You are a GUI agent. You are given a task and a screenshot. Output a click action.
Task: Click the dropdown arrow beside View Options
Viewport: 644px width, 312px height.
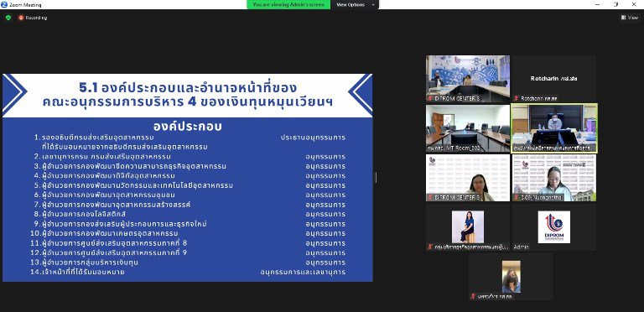point(373,5)
